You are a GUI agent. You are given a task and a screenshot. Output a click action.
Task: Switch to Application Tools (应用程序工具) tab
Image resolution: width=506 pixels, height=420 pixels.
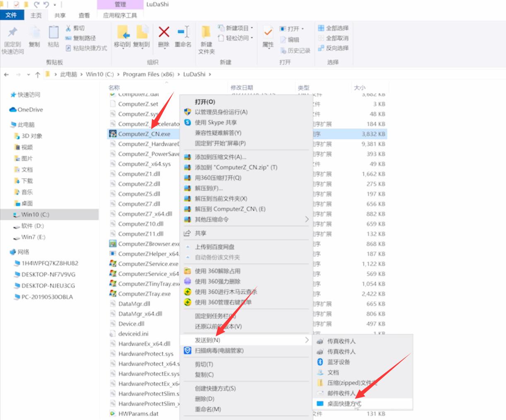120,15
